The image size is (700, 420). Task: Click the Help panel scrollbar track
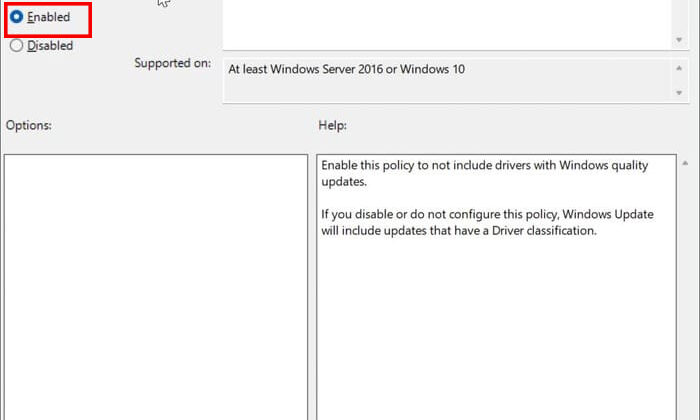tap(685, 300)
